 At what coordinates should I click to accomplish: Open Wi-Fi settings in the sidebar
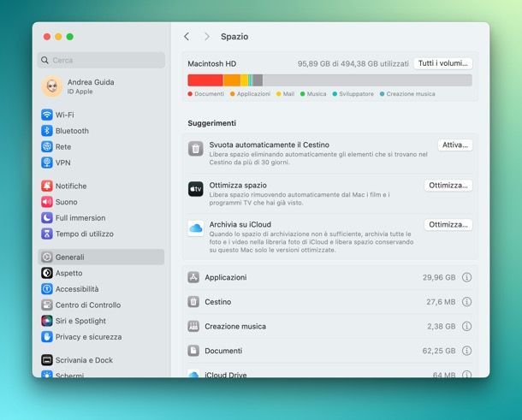coord(101,115)
